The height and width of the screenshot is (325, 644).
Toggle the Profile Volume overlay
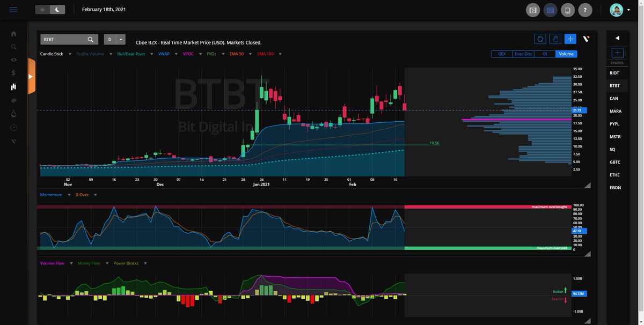(x=90, y=54)
